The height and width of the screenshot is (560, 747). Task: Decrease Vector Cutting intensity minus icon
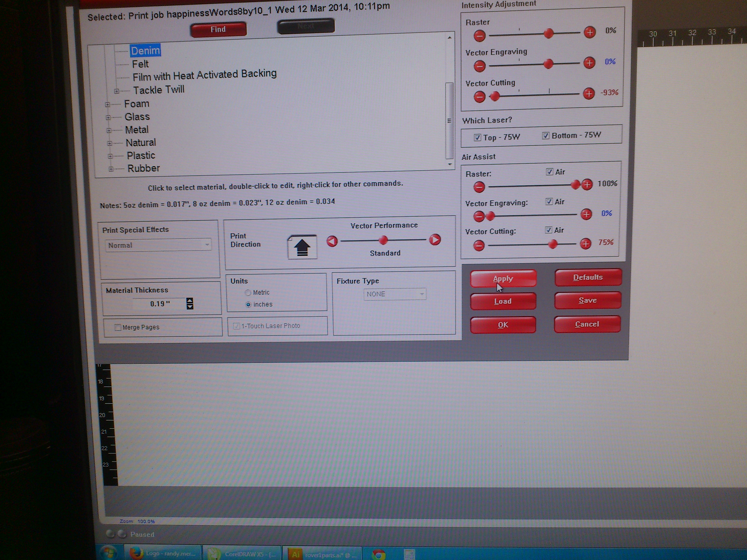[479, 97]
